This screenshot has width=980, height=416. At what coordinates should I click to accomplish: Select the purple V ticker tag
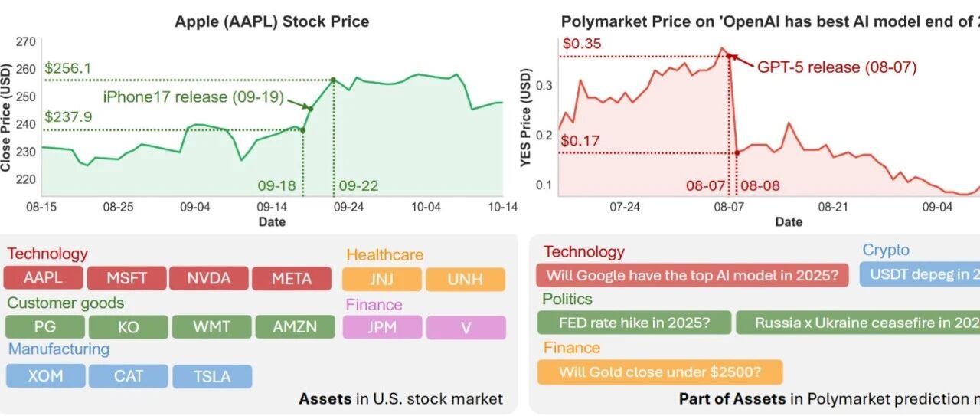click(x=465, y=328)
